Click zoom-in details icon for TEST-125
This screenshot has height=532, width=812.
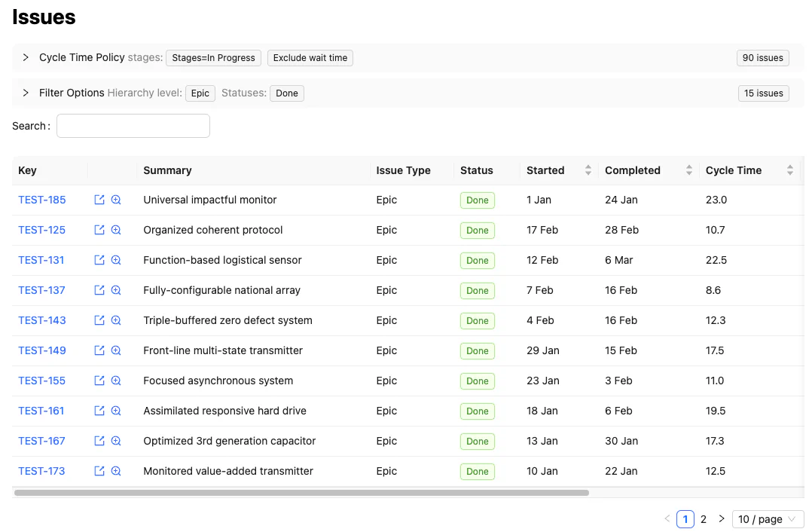pyautogui.click(x=116, y=230)
